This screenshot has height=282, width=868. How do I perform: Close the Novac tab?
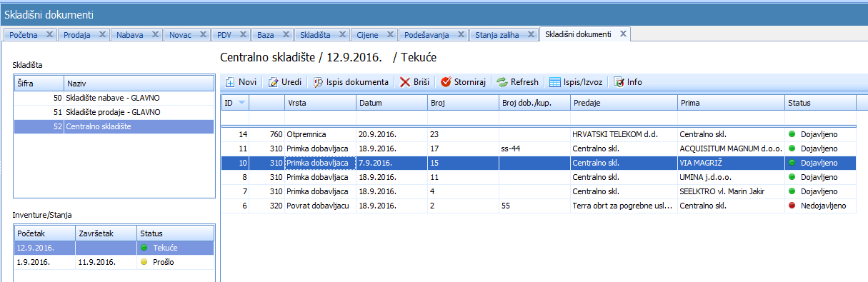[203, 34]
